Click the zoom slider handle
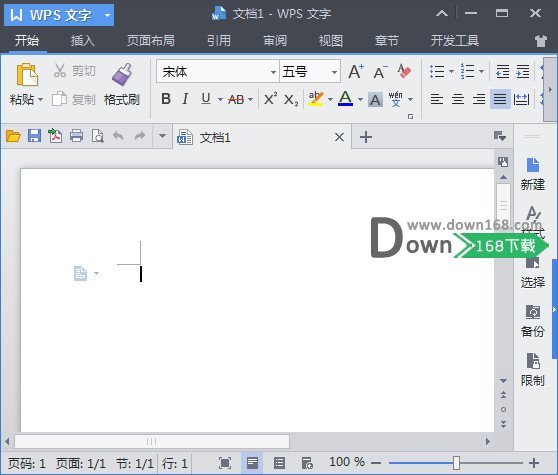Image resolution: width=558 pixels, height=475 pixels. click(456, 463)
